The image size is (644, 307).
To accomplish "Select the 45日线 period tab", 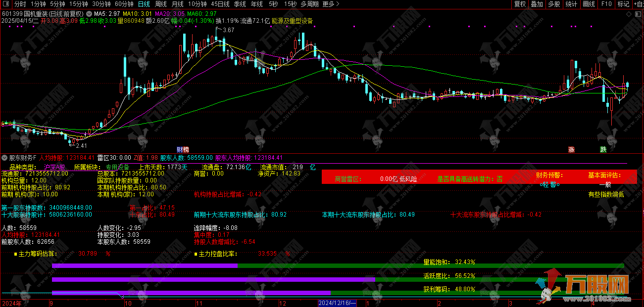I will (220, 4).
